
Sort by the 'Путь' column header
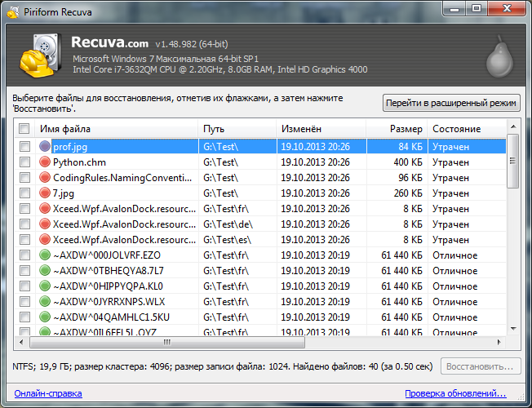237,129
